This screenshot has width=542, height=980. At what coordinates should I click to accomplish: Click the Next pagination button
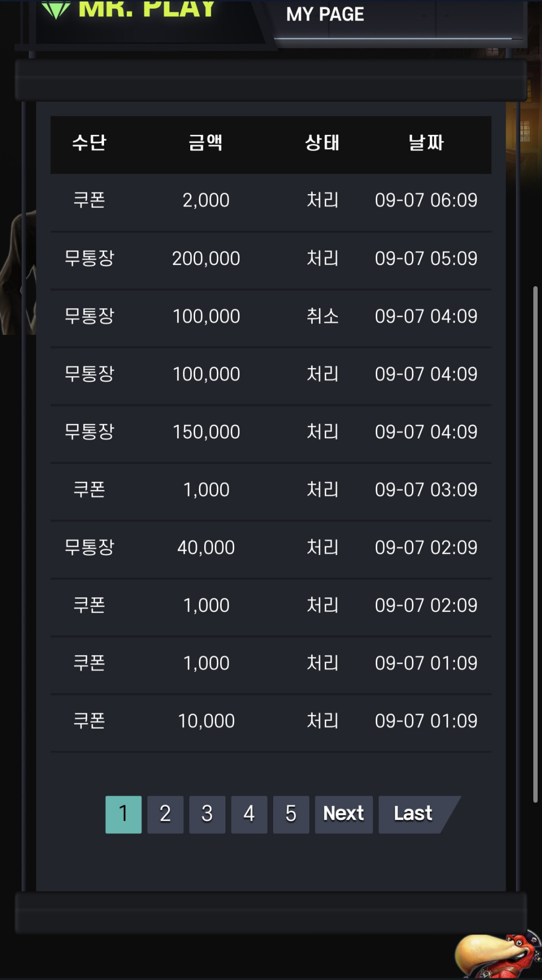point(344,814)
